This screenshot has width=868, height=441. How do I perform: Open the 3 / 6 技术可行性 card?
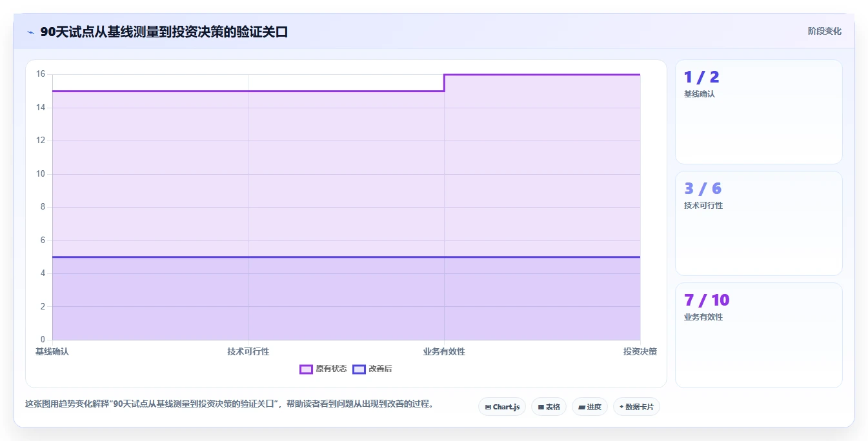(x=759, y=224)
